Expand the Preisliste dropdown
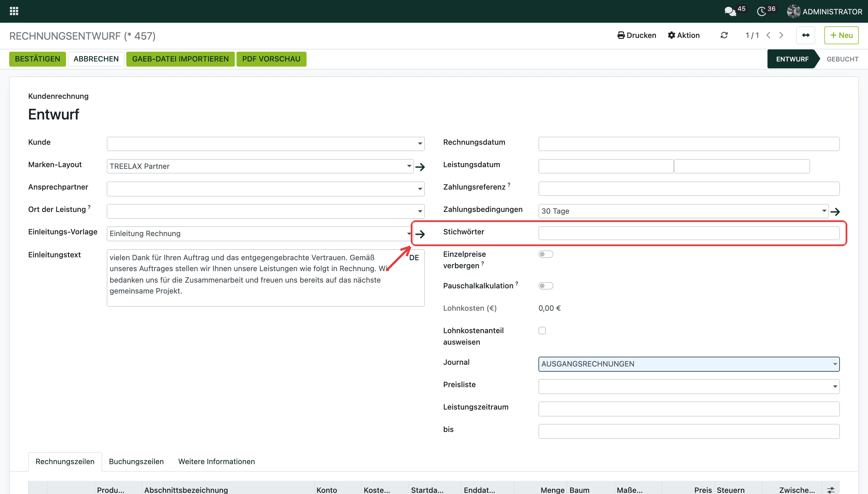 [x=835, y=387]
